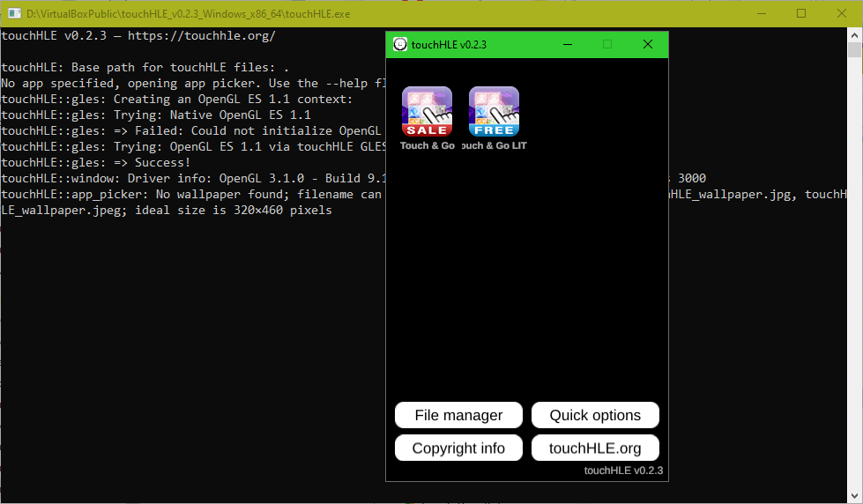Screen dimensions: 863x504
Task: Minimize the touchHLE v0.2.3 window
Action: (568, 45)
